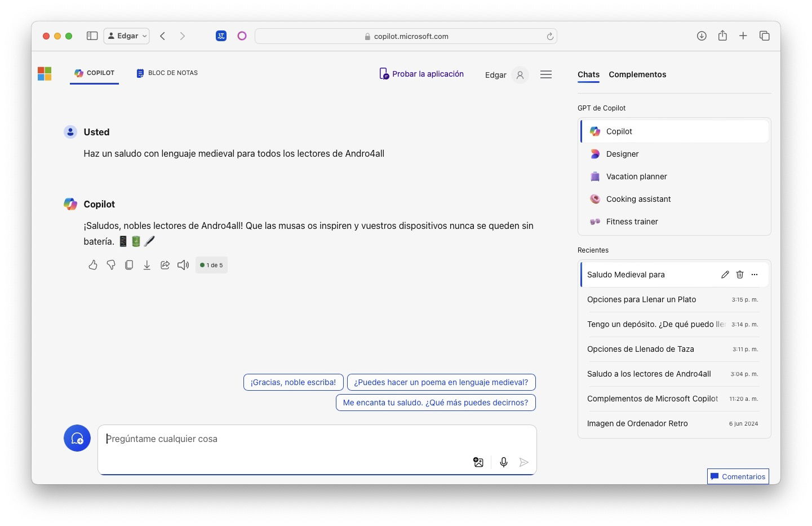Image resolution: width=812 pixels, height=526 pixels.
Task: Click the copilot.microsoft.com address bar
Action: click(x=406, y=36)
